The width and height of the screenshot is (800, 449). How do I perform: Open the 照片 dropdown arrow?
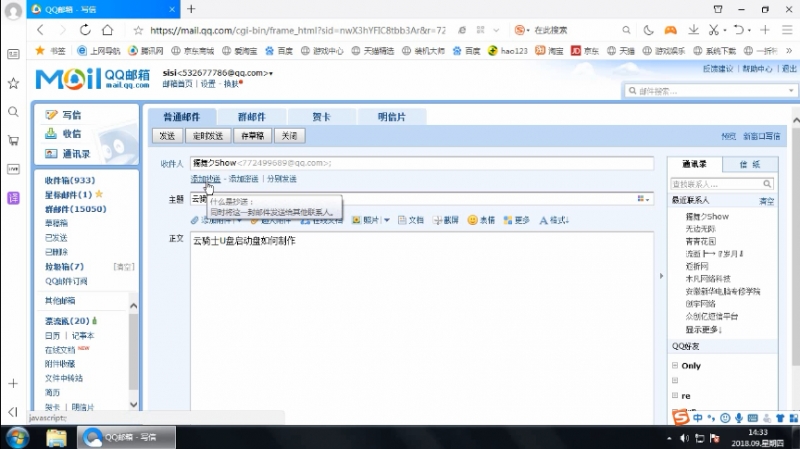[x=387, y=220]
